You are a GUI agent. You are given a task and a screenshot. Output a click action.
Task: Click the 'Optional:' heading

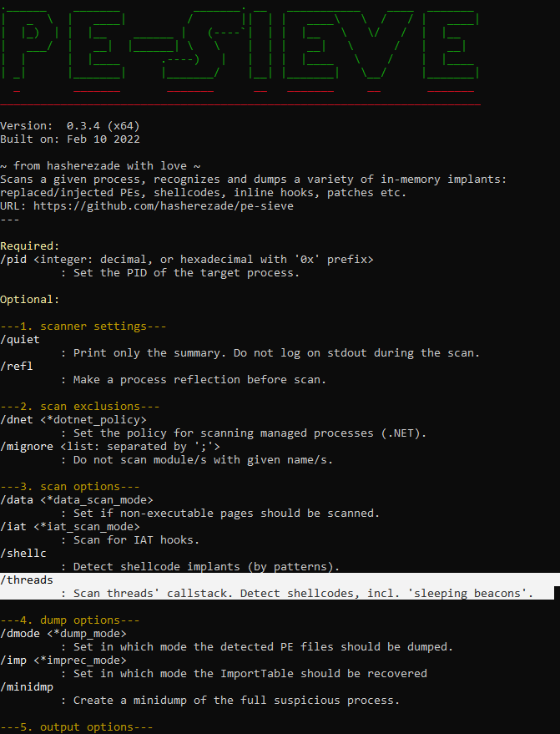point(30,299)
